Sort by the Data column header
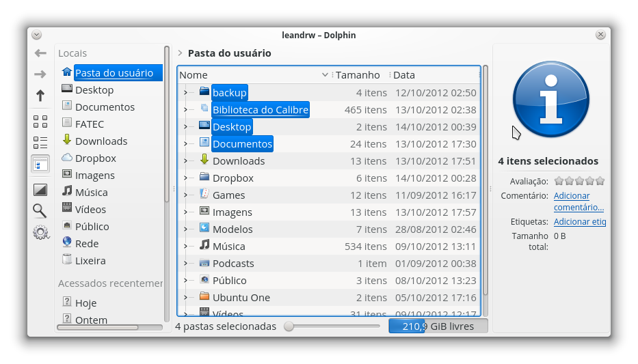Viewport: 638px width, 364px height. (434, 75)
